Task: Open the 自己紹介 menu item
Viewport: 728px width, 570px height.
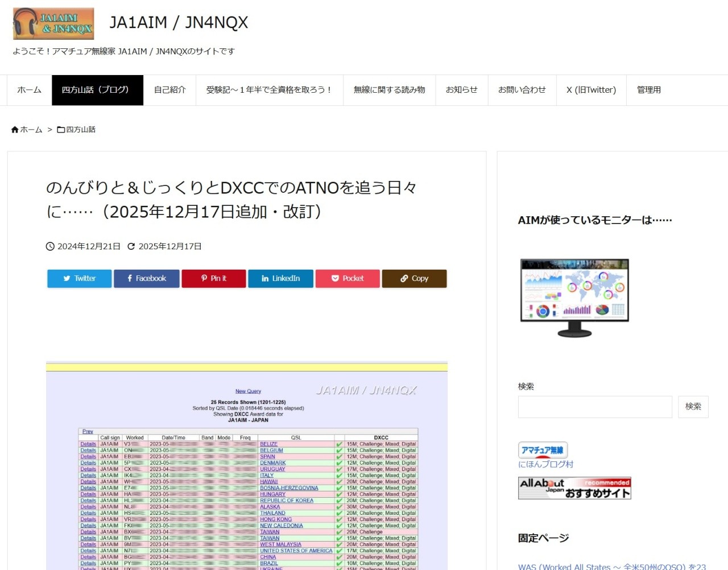Action: (169, 90)
